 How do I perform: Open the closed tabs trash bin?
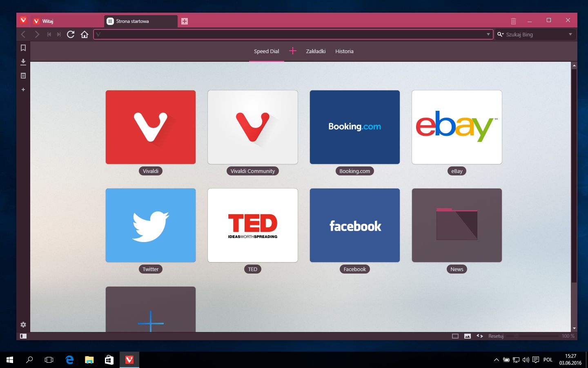tap(513, 21)
